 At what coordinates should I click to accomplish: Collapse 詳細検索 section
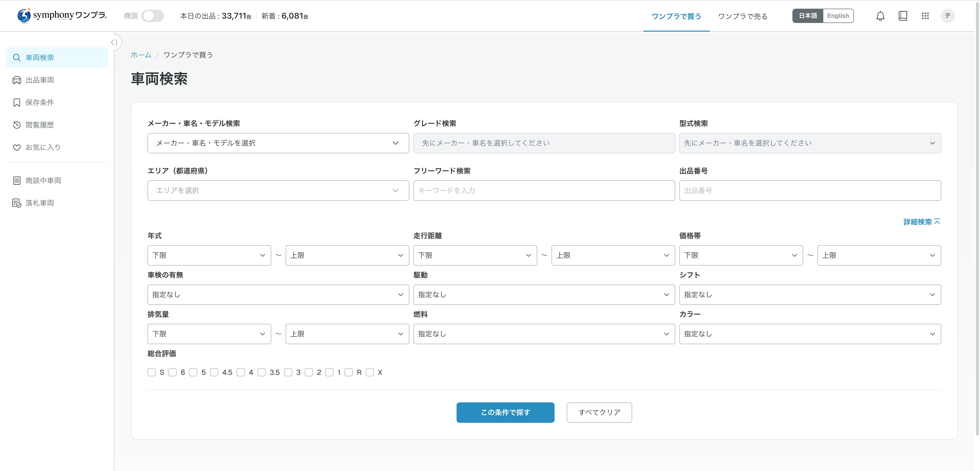coord(921,222)
